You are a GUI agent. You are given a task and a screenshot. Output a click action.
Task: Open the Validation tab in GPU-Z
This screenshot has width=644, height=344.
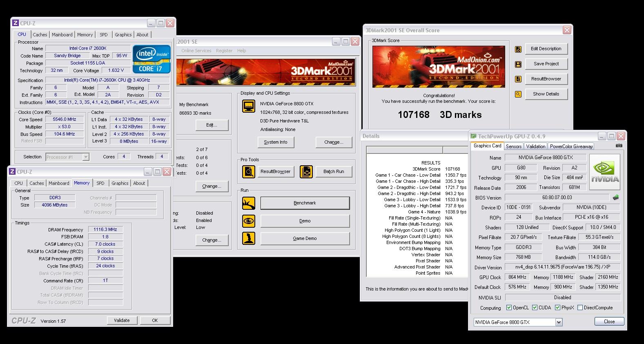tap(536, 146)
